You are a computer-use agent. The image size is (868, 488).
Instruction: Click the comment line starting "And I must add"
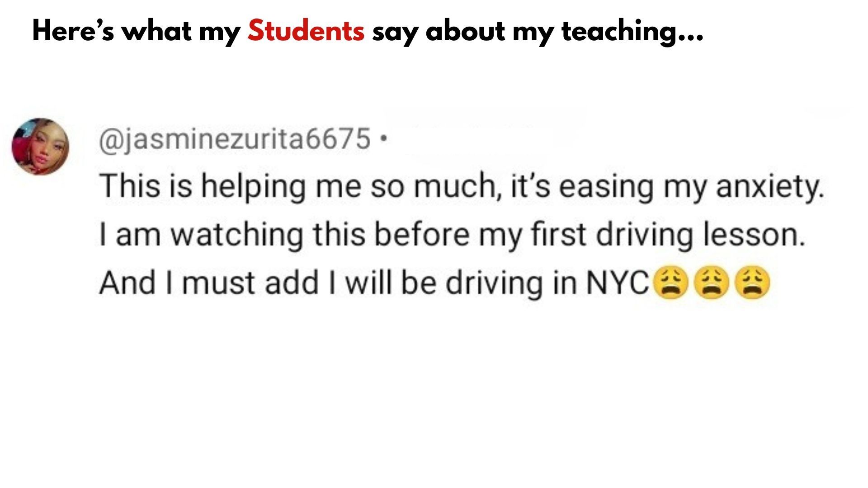[x=434, y=283]
